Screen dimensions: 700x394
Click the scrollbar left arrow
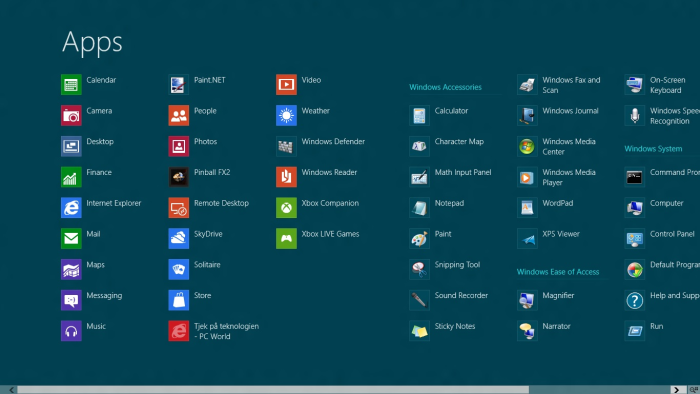[12, 390]
